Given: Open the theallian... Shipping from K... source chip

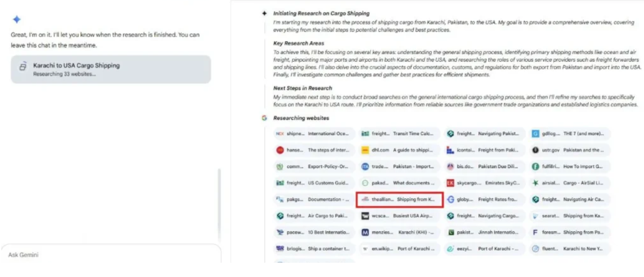Looking at the screenshot, I should pos(399,200).
